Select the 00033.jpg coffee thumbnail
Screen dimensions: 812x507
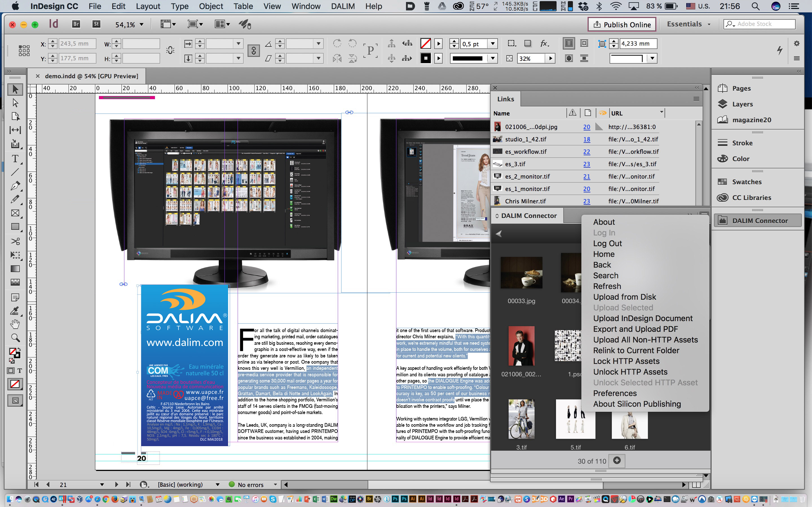click(521, 273)
